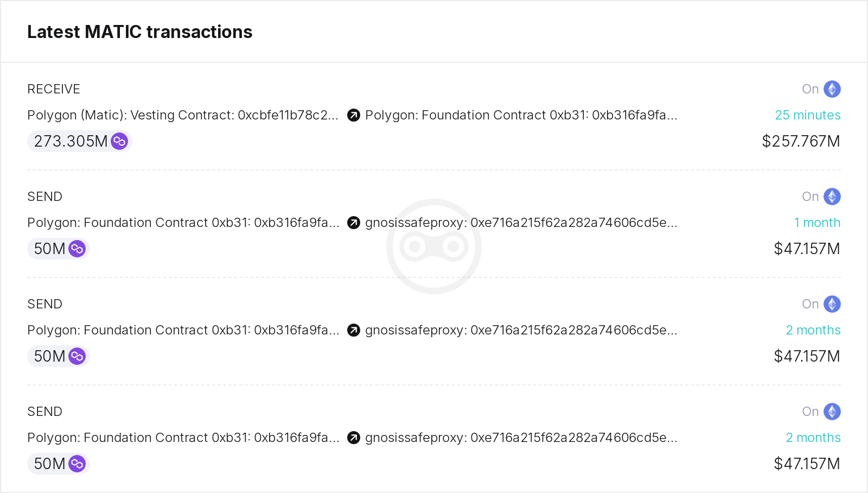The image size is (868, 493).
Task: Click the RECEIVE transaction type label
Action: tap(54, 89)
